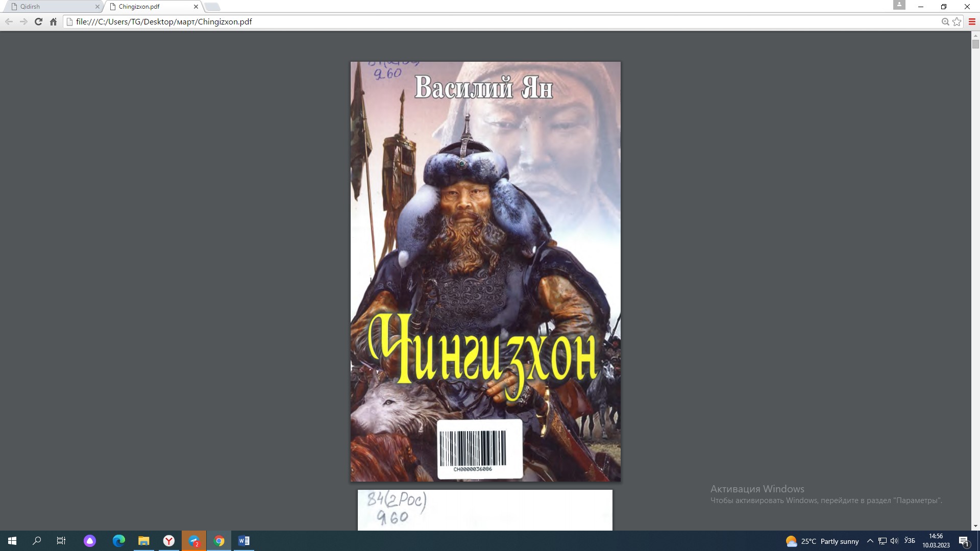This screenshot has height=551, width=980.
Task: Close the Chingizxon.pdf tab
Action: (x=196, y=7)
